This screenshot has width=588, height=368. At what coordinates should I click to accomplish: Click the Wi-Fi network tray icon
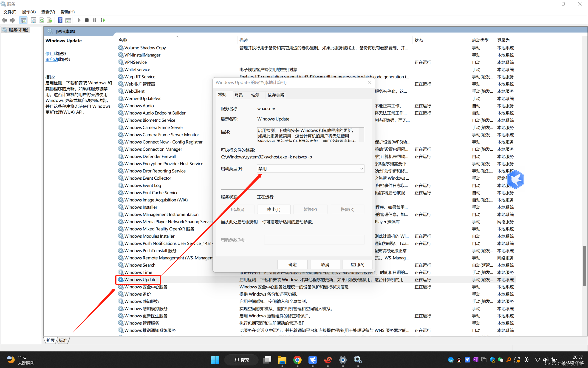coord(537,360)
